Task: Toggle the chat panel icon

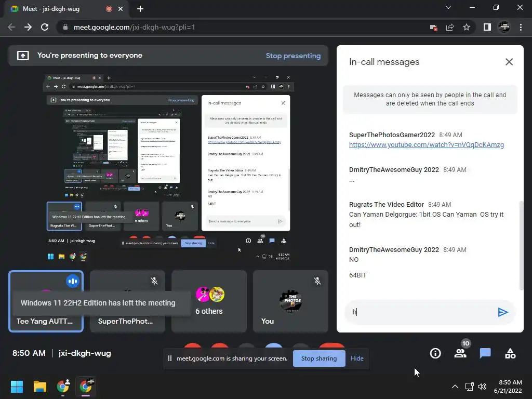Action: 485,353
